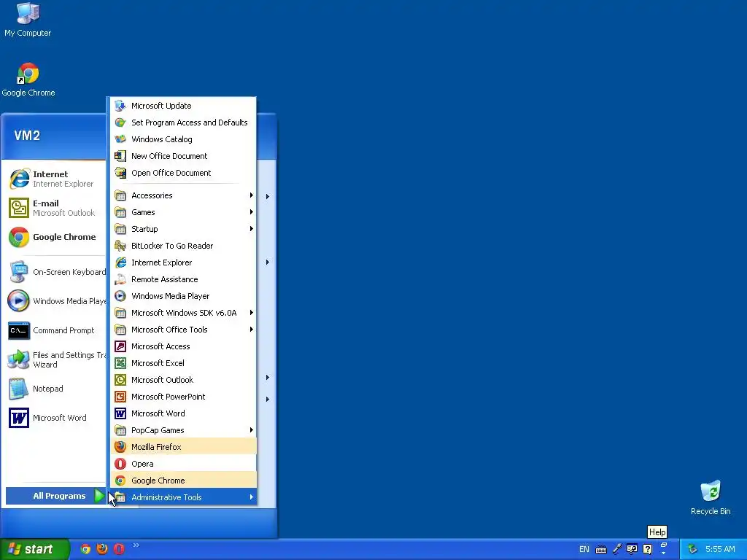
Task: Click Internet Explorer pinned start item
Action: point(56,179)
